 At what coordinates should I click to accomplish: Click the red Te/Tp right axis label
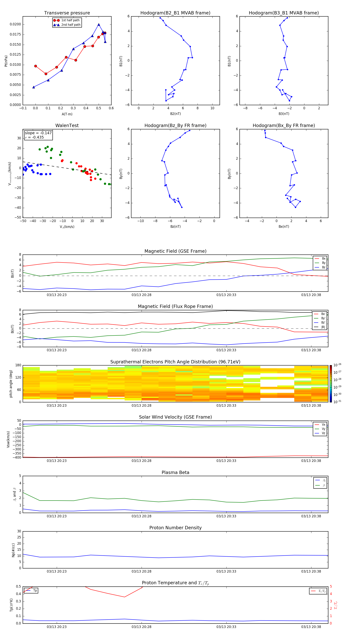coord(336,605)
